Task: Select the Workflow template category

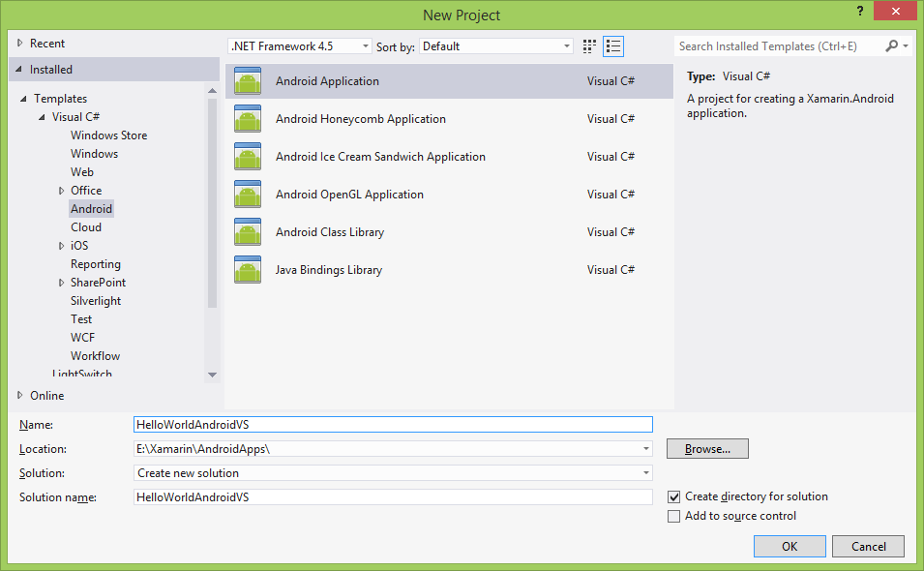Action: pos(95,356)
